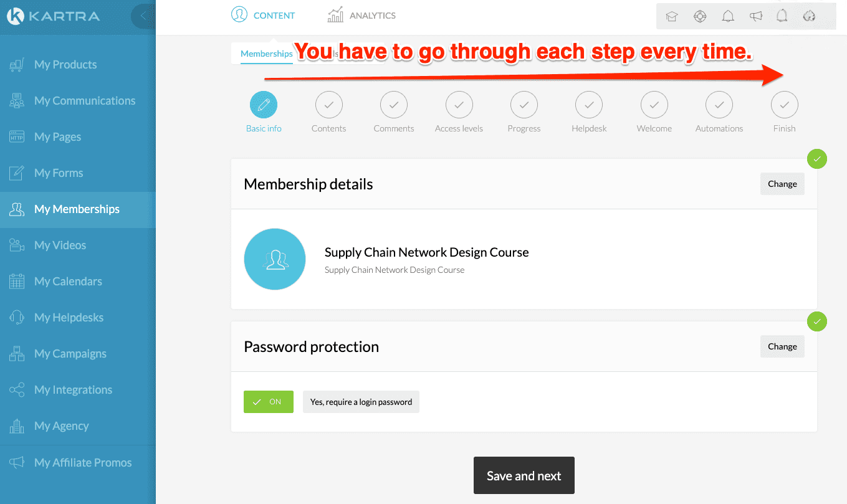Toggle the password protection ON switch

(269, 402)
